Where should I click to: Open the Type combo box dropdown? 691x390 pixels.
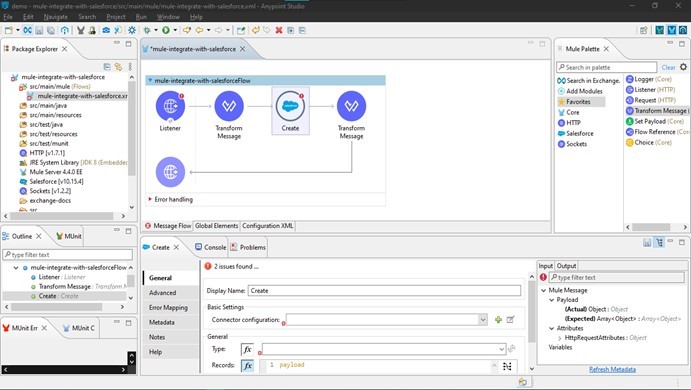pyautogui.click(x=501, y=349)
